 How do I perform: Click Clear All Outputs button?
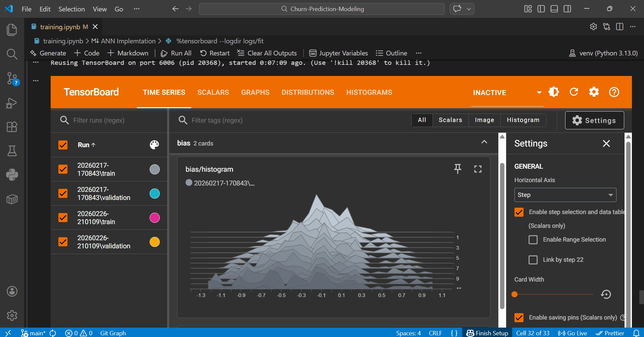pos(267,53)
